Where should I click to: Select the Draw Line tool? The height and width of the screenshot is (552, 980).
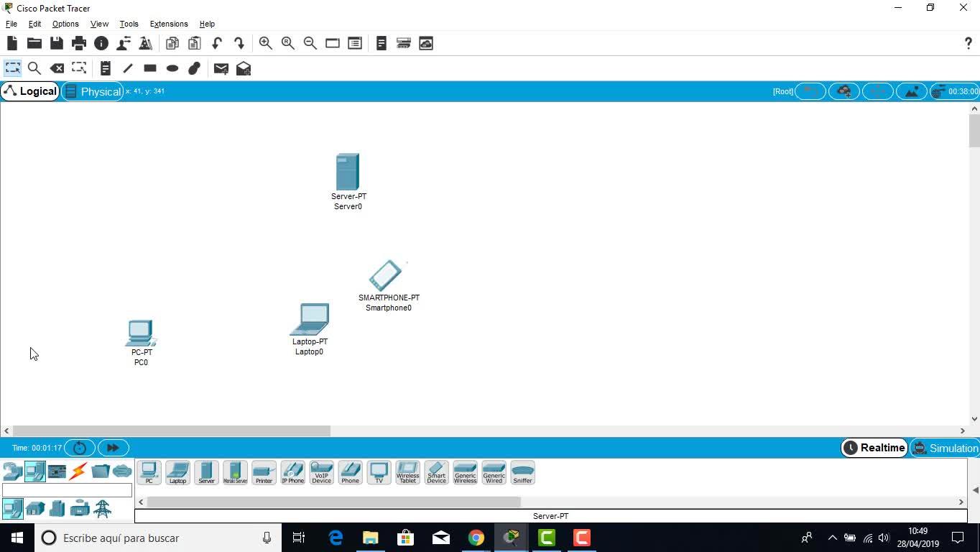(x=128, y=68)
